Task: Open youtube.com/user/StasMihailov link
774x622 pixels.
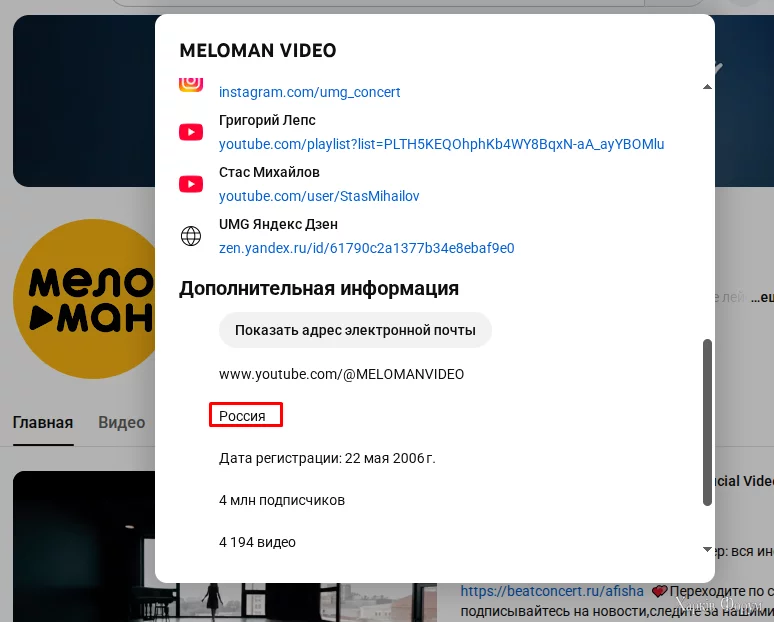Action: coord(319,196)
